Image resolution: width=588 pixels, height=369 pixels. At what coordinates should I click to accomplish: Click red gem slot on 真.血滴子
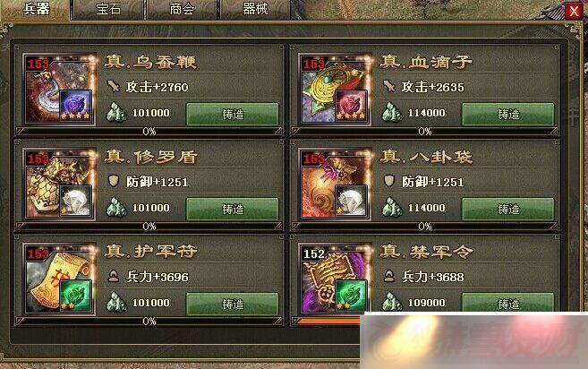(352, 106)
